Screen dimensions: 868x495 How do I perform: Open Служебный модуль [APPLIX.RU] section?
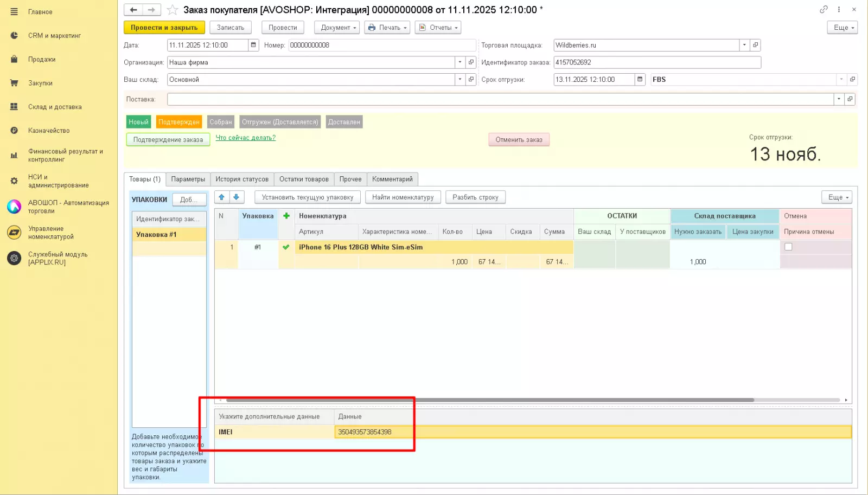coord(59,258)
